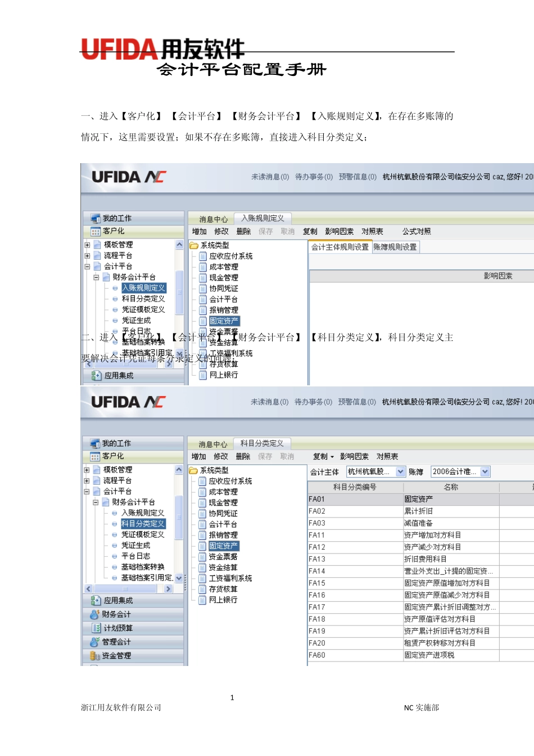The width and height of the screenshot is (534, 756).
Task: Expand 模板管理 node on 科目分类定义 screen
Action: (x=87, y=470)
